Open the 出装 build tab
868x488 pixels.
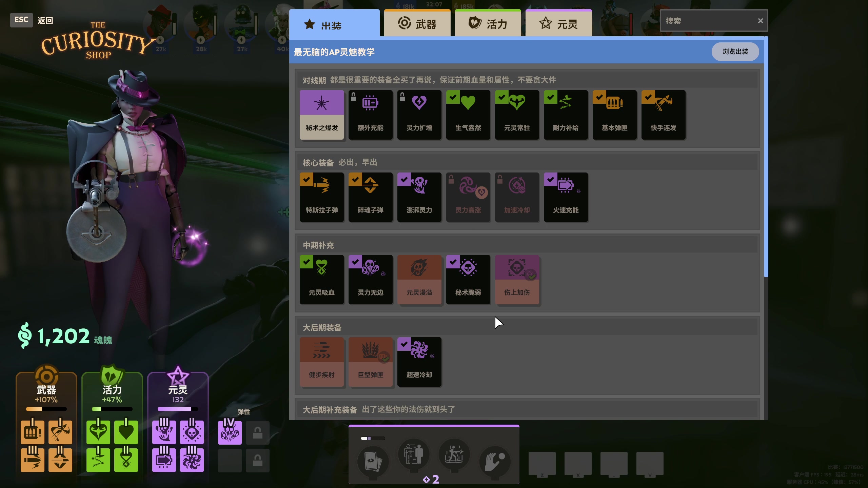pos(334,23)
